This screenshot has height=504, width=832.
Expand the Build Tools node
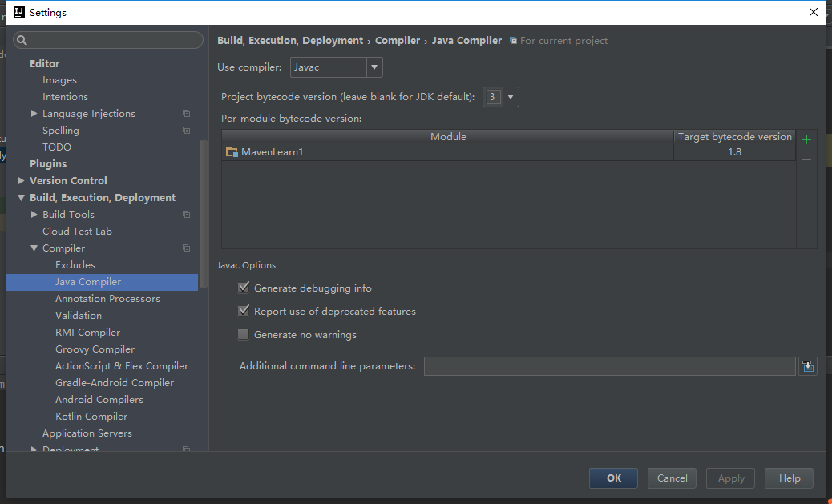(x=34, y=214)
